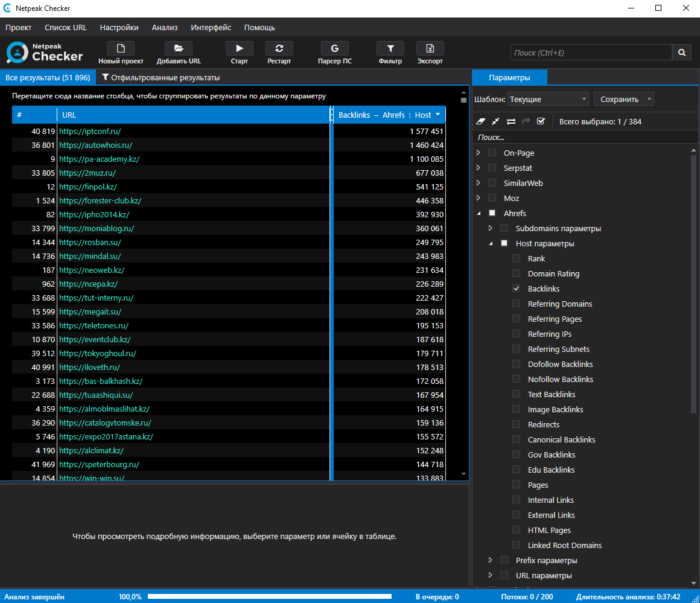Open link https://tokyoghoul.ru/

97,353
